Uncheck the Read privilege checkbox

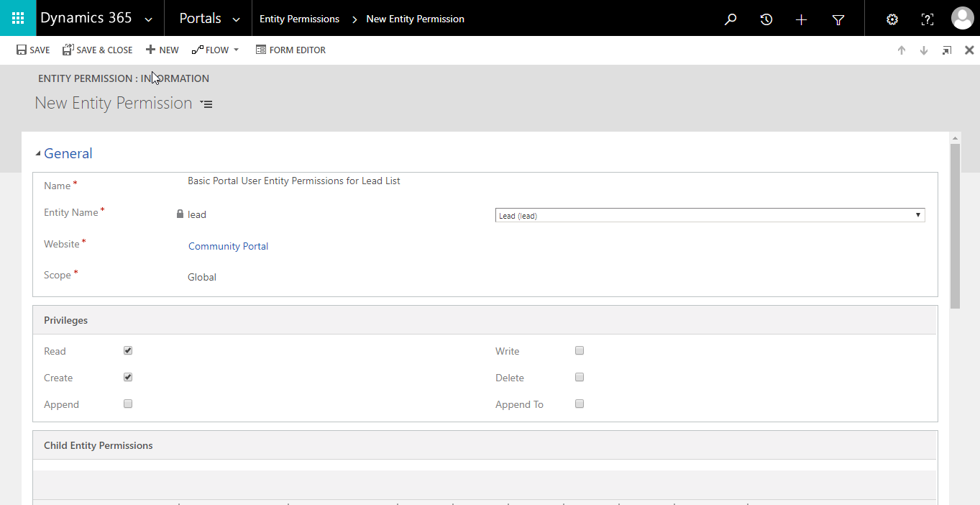128,351
